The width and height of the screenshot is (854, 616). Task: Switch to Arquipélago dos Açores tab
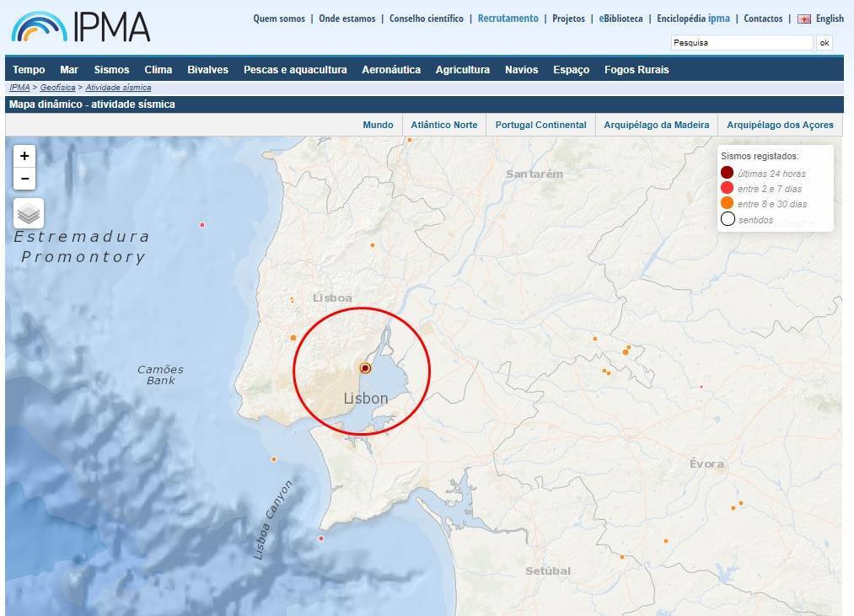[x=780, y=125]
